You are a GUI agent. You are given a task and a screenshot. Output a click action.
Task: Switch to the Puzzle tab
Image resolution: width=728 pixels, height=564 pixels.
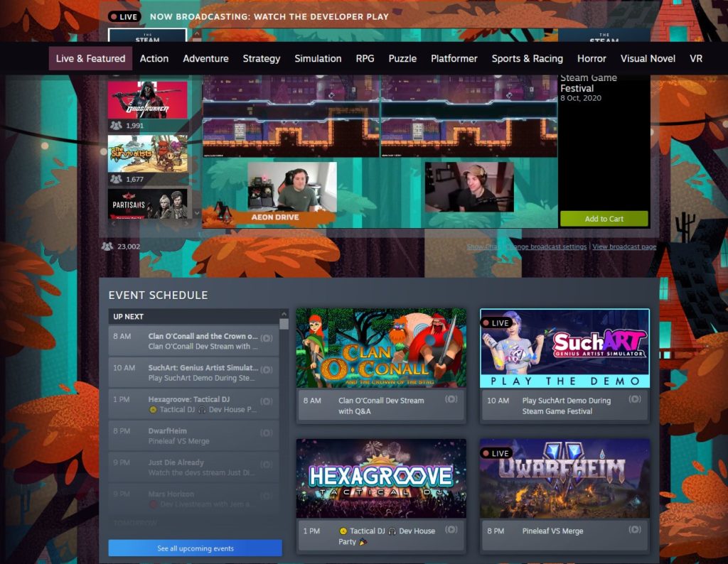(402, 58)
